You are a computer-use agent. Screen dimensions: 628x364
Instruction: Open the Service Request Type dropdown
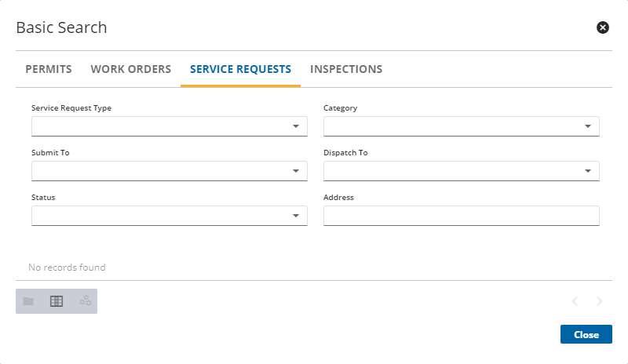tap(296, 126)
